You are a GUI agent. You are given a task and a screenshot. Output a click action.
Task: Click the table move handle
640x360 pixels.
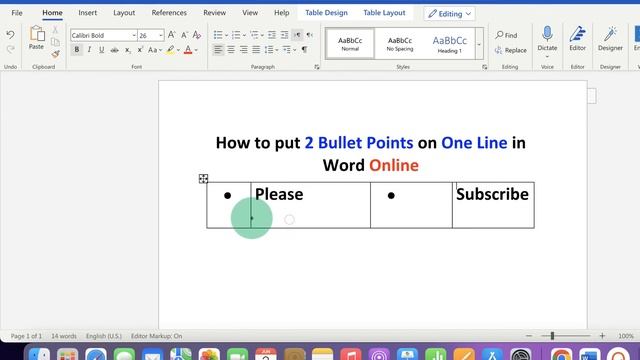[x=203, y=179]
